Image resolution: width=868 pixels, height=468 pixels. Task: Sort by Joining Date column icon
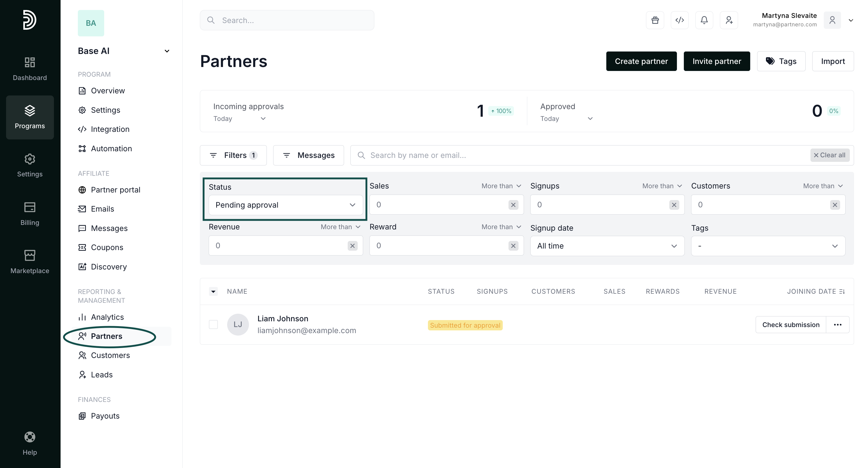[x=842, y=291]
